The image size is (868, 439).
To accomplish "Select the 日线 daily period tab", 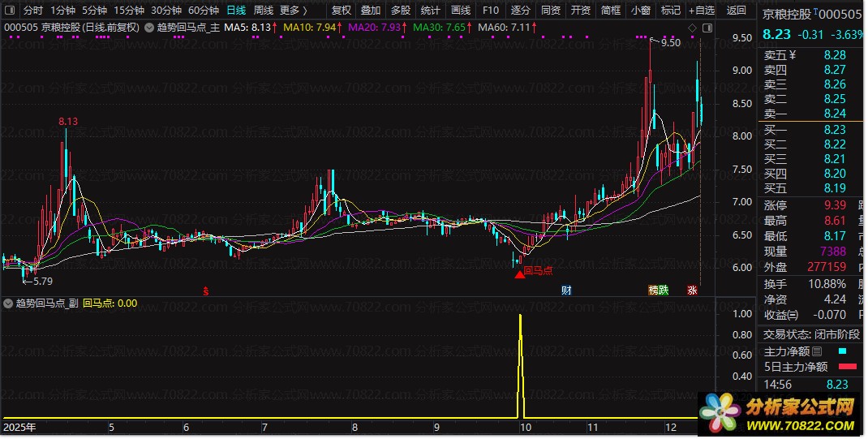I will point(236,11).
